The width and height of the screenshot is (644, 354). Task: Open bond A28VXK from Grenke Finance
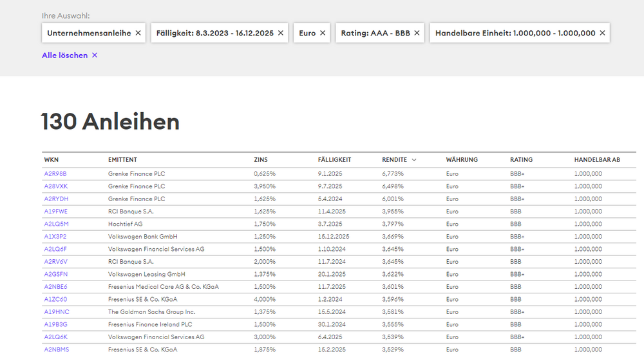[56, 186]
